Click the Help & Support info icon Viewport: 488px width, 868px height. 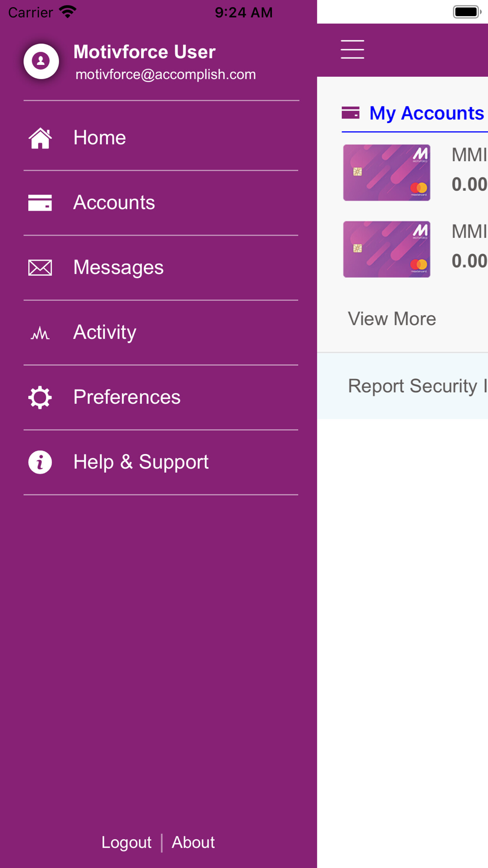tap(40, 462)
